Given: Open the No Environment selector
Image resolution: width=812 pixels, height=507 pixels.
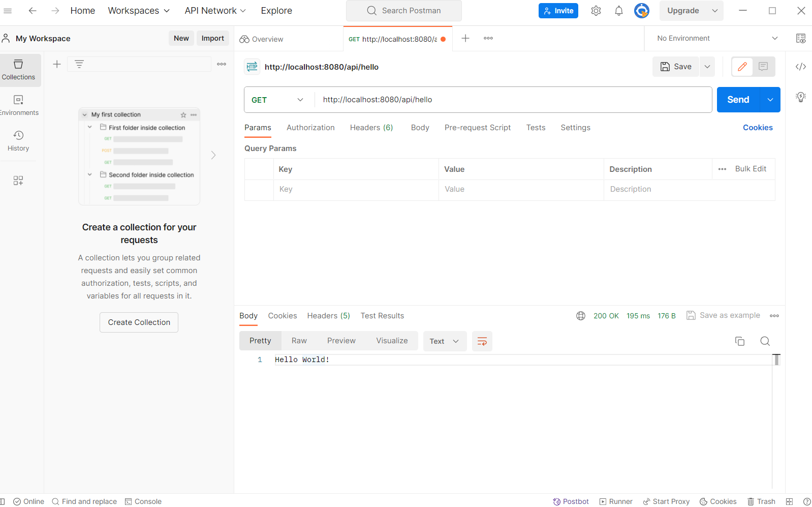Looking at the screenshot, I should [717, 38].
